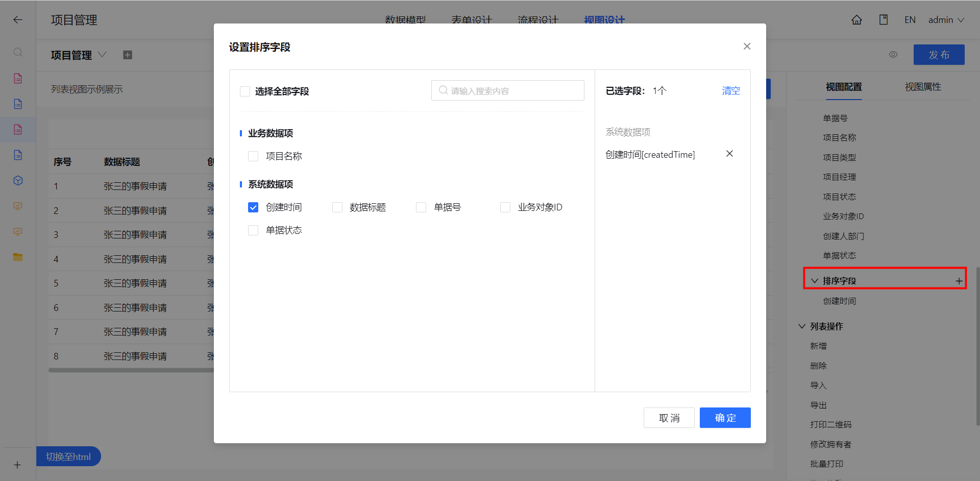Screen dimensions: 980x481
Task: Click the preview eye icon near 发布
Action: (x=893, y=55)
